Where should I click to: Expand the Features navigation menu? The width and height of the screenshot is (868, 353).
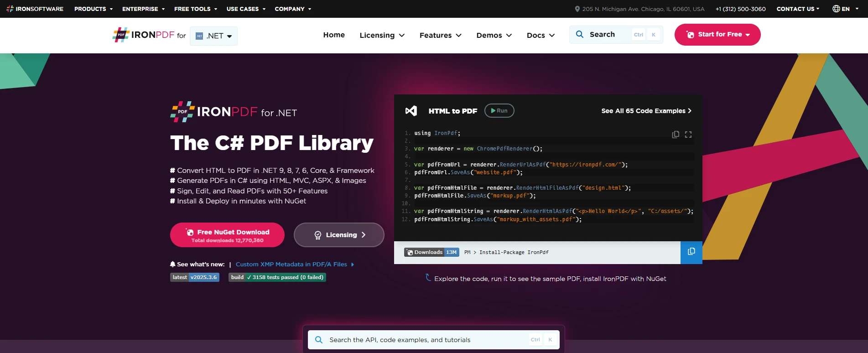440,35
